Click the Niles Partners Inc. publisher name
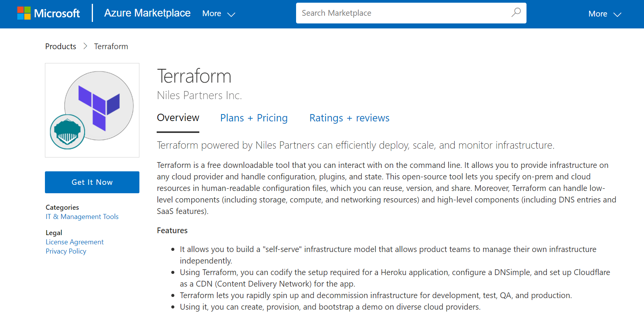This screenshot has width=644, height=325. 199,95
